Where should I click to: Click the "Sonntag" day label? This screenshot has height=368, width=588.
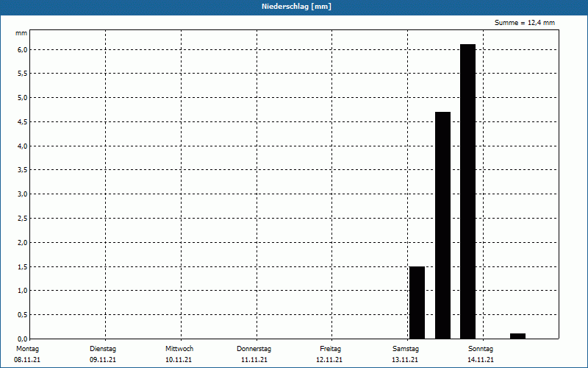[481, 349]
